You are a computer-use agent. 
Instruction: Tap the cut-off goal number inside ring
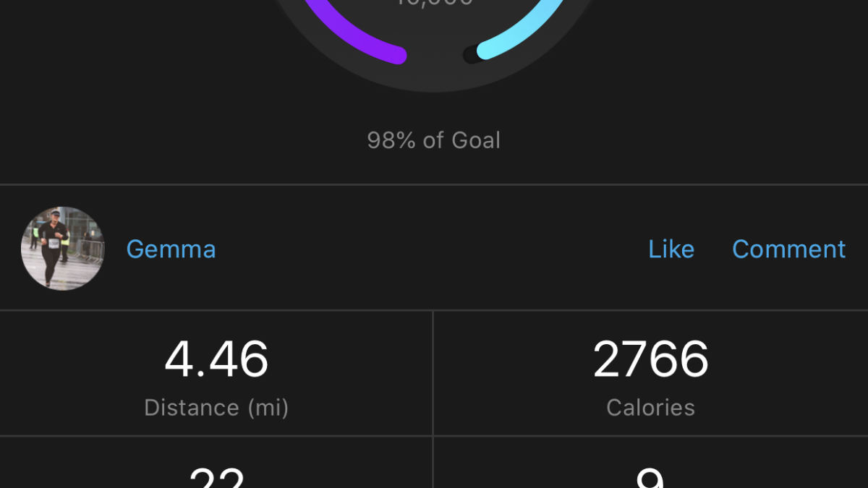pyautogui.click(x=433, y=4)
